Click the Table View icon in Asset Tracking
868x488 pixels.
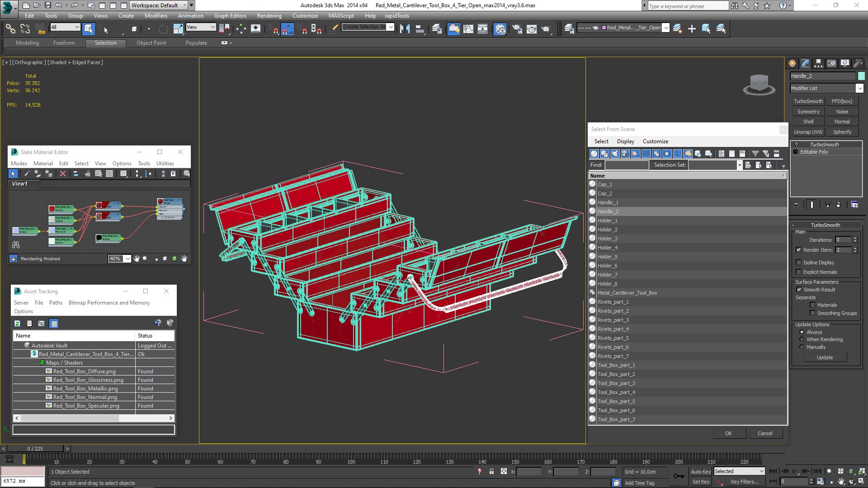click(54, 324)
